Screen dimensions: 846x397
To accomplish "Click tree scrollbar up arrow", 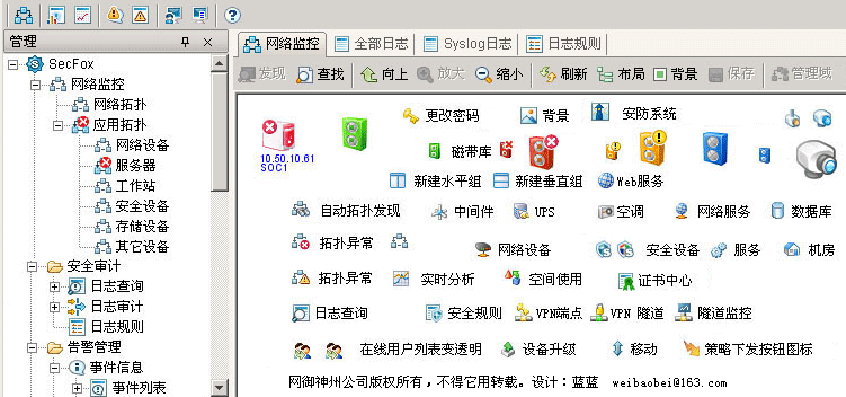I will click(x=220, y=64).
